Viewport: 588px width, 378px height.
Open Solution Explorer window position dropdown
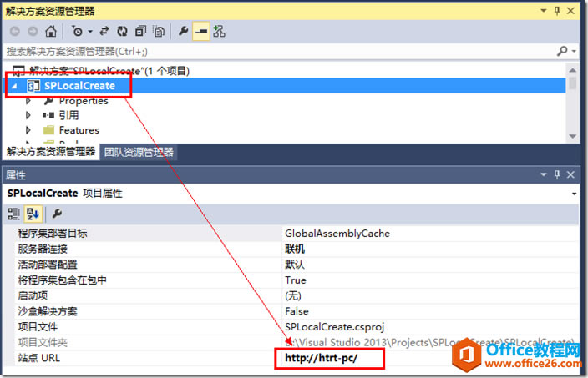(x=544, y=11)
